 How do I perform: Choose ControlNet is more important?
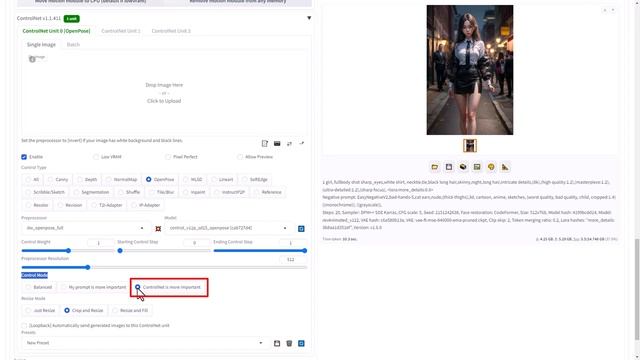tap(168, 287)
